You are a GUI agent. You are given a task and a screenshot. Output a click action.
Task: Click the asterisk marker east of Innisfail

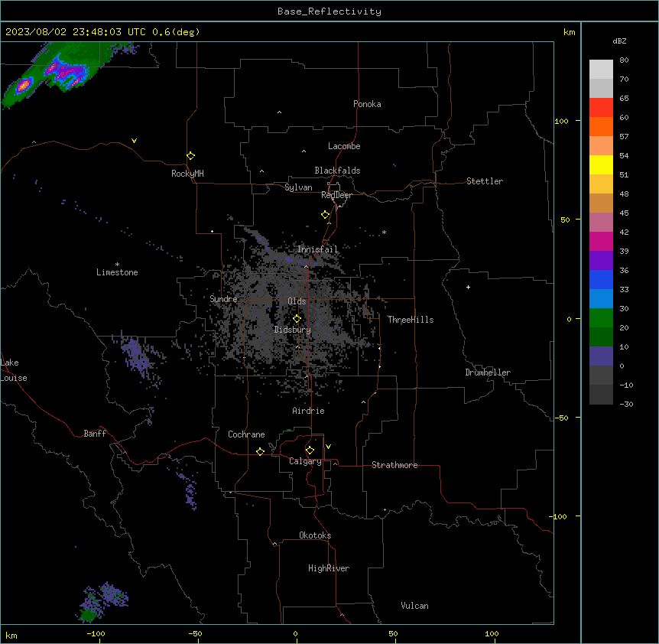click(x=384, y=232)
